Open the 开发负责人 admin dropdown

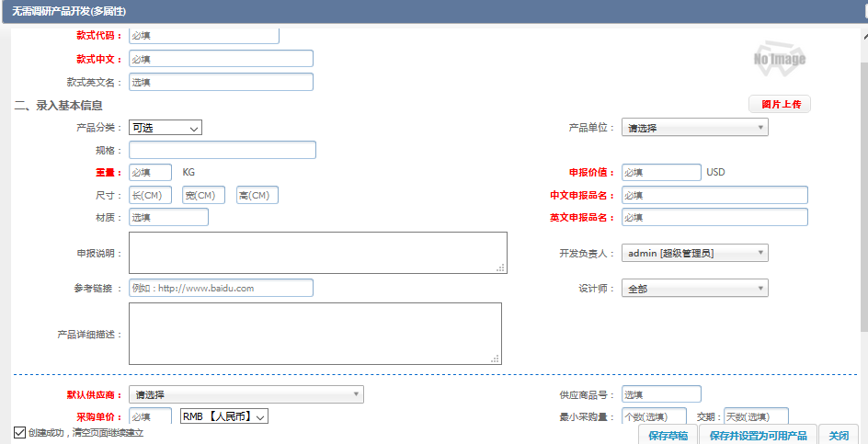[x=694, y=253]
